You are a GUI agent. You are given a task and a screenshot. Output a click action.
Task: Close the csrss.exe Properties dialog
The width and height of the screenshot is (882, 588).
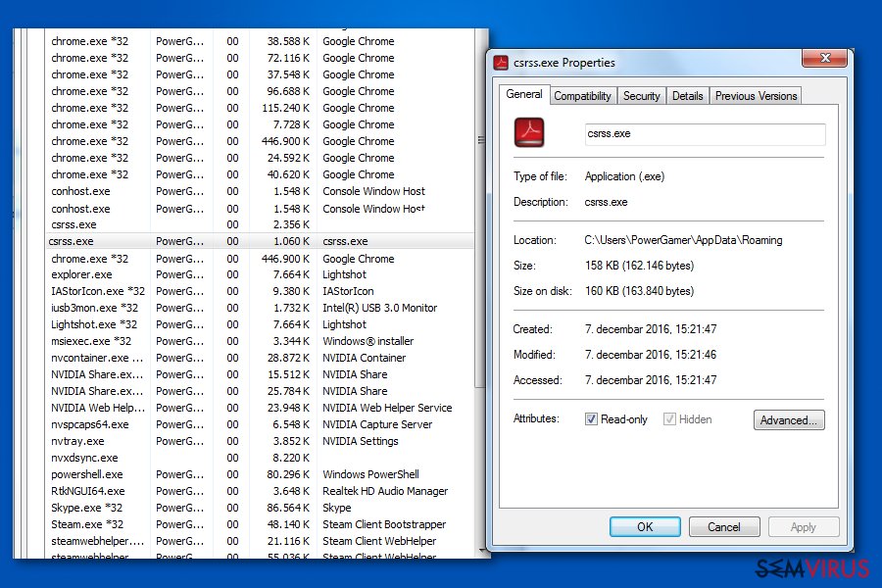[824, 60]
